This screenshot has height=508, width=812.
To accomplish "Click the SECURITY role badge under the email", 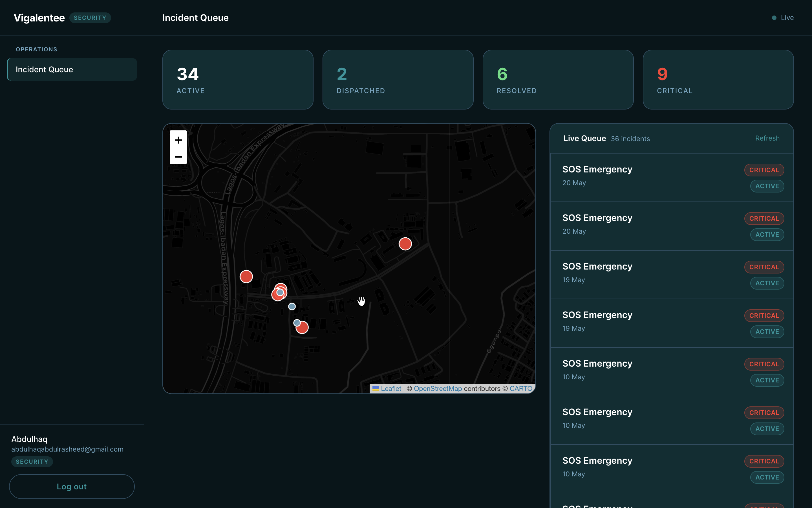I will click(32, 462).
